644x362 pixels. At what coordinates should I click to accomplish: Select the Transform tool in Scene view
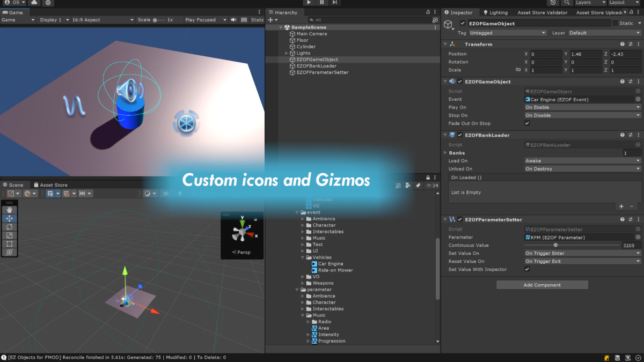click(x=10, y=252)
